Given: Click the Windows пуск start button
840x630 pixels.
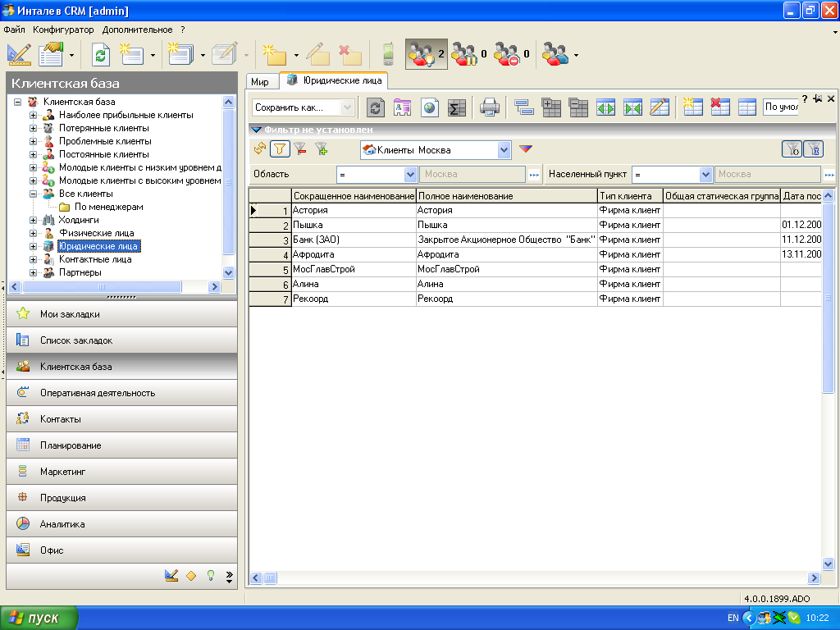Looking at the screenshot, I should [x=39, y=618].
